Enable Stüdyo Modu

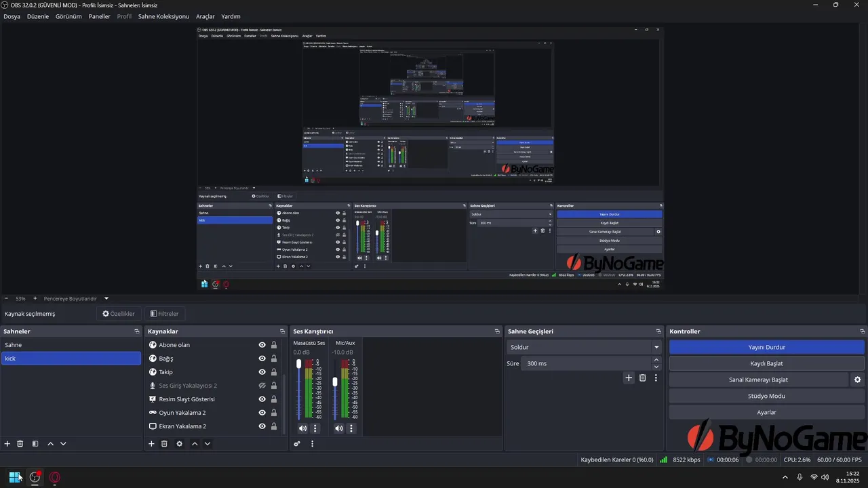767,396
